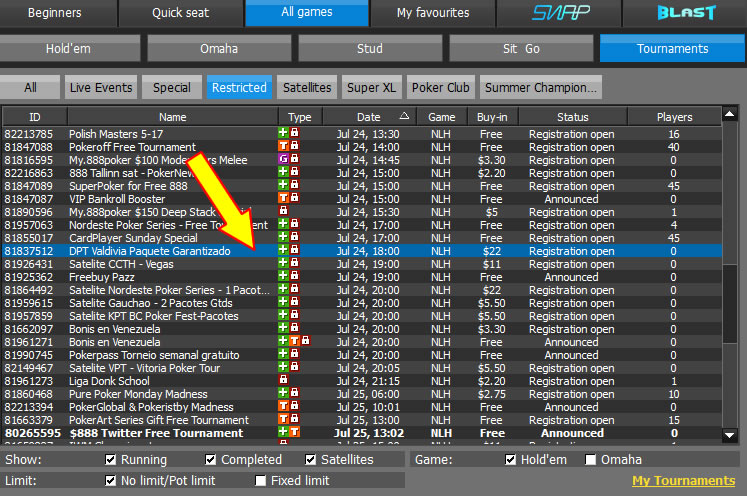Toggle the Completed tournaments checkbox
The width and height of the screenshot is (747, 496).
(211, 460)
